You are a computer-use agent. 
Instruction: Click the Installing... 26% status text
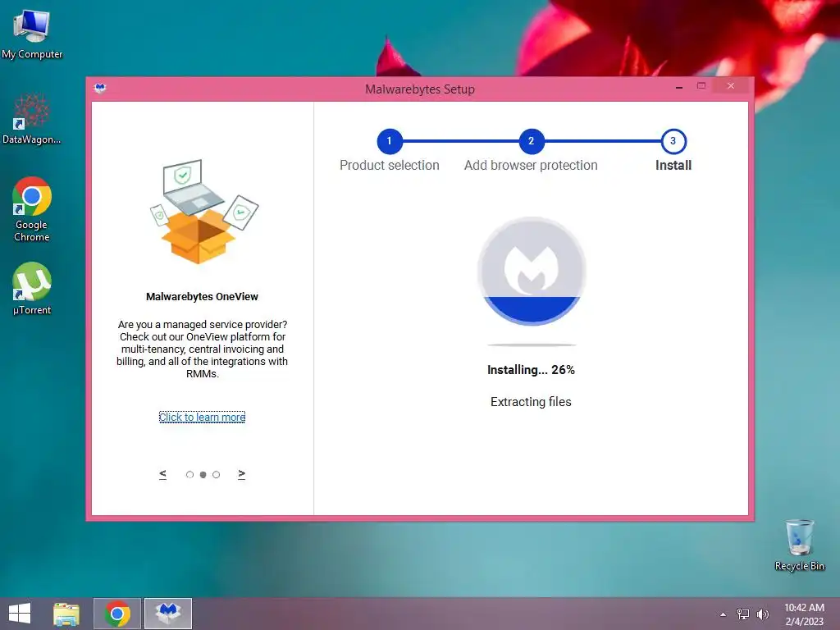click(531, 370)
